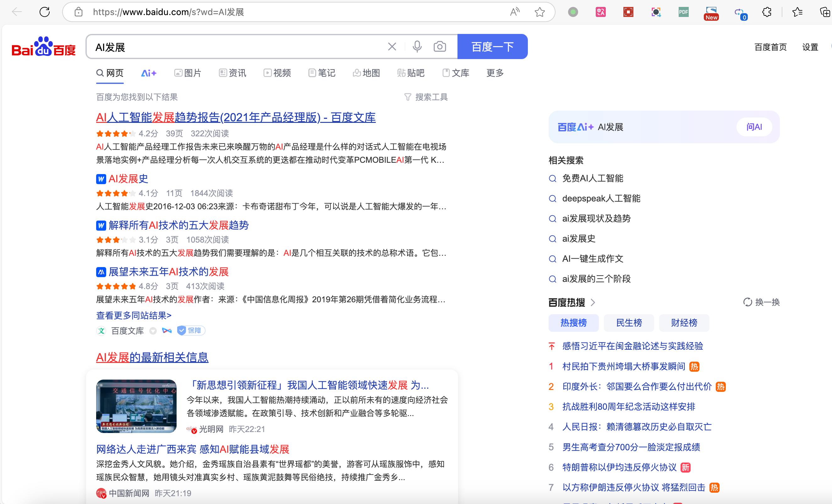Click the Baidu logo
Image resolution: width=832 pixels, height=504 pixels.
pyautogui.click(x=44, y=46)
